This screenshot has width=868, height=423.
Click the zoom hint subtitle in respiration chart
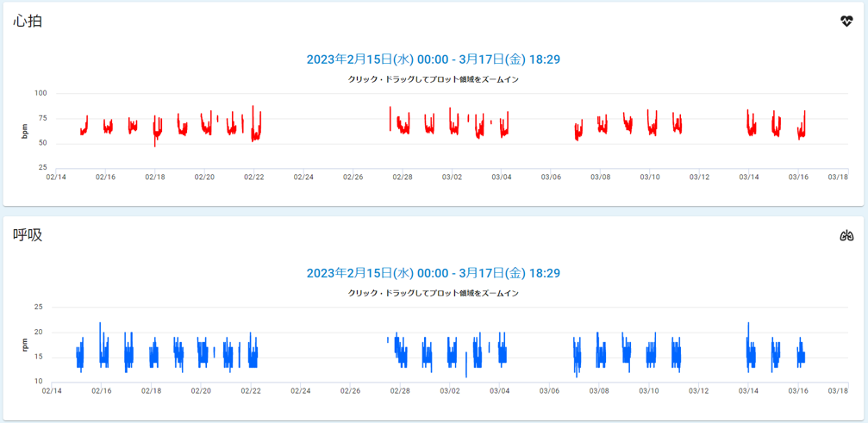[x=433, y=293]
